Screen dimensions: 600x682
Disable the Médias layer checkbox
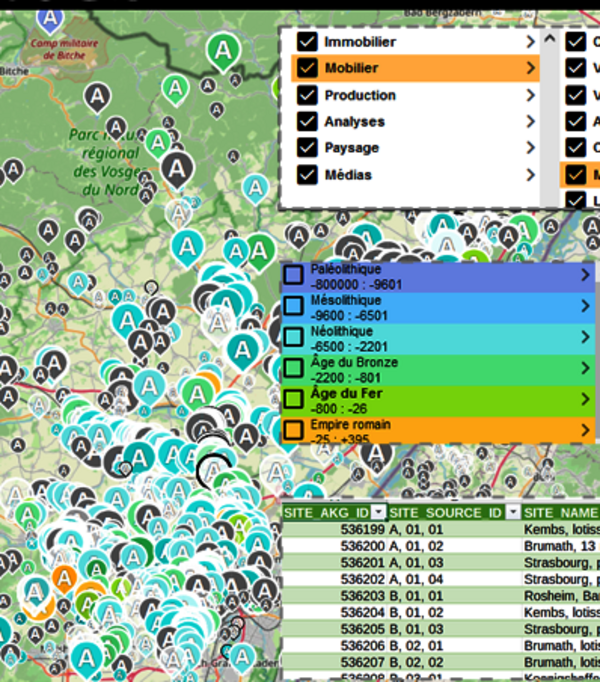307,175
